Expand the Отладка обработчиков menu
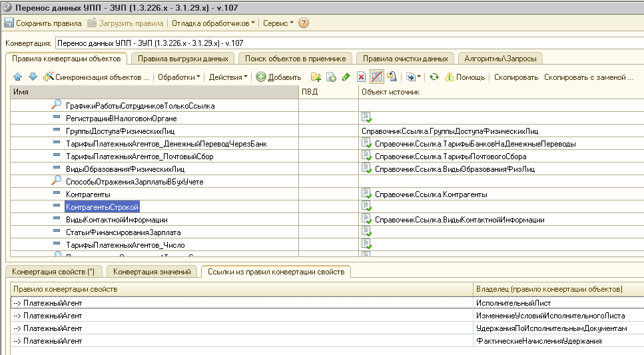This screenshot has height=355, width=644. click(213, 23)
